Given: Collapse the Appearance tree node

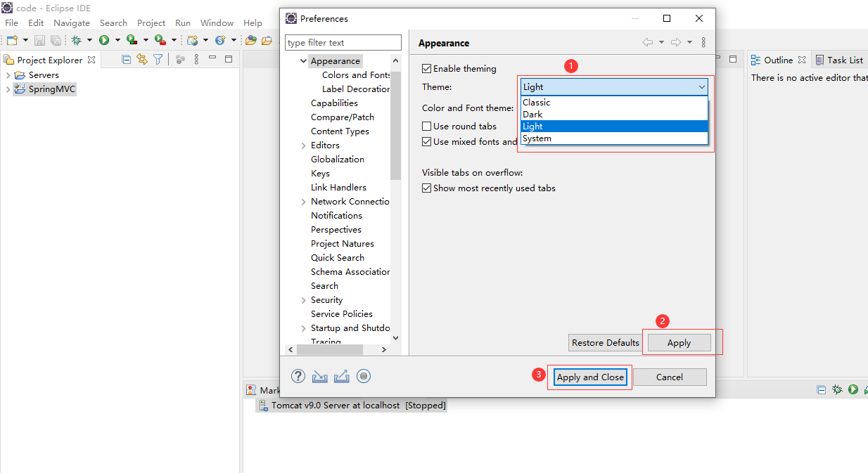Looking at the screenshot, I should [x=303, y=61].
